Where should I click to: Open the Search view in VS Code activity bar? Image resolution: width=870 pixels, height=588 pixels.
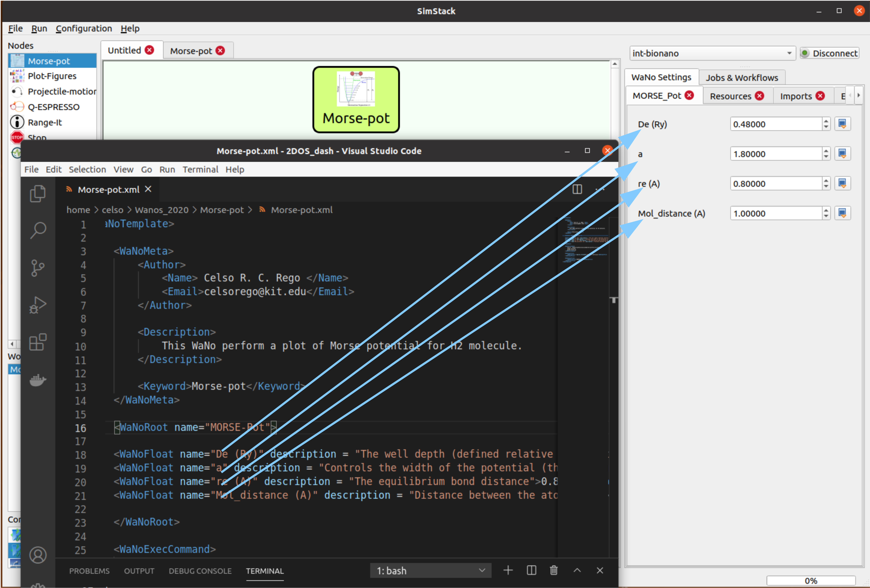[x=38, y=230]
